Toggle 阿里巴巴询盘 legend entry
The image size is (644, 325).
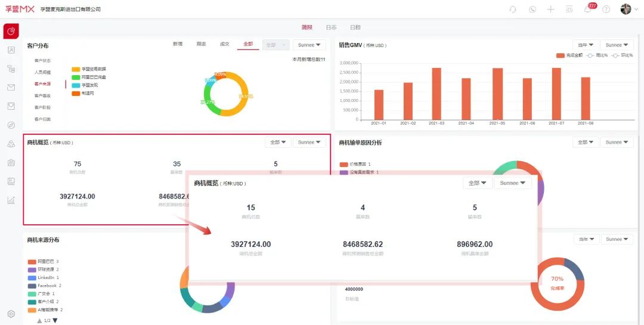(89, 78)
